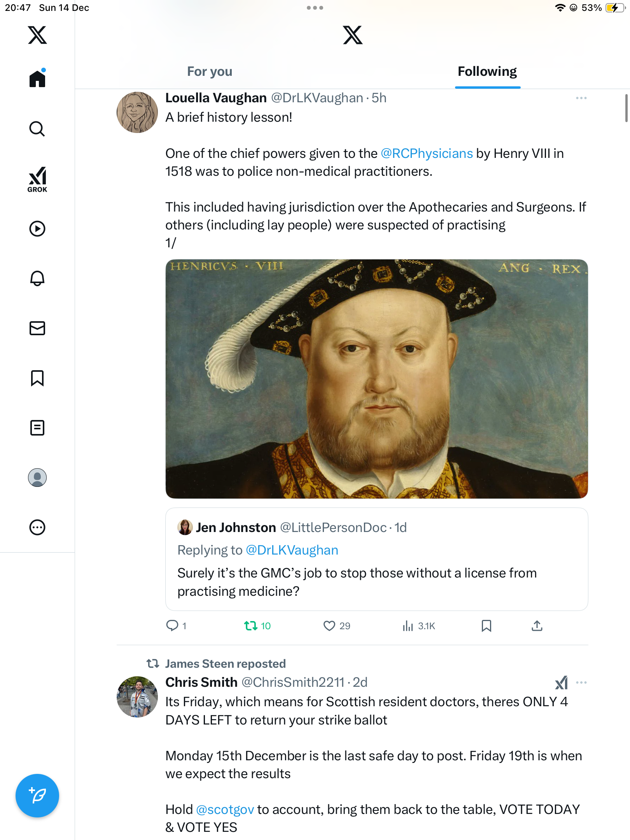The width and height of the screenshot is (630, 840).
Task: Open Grok from the sidebar
Action: (x=37, y=179)
